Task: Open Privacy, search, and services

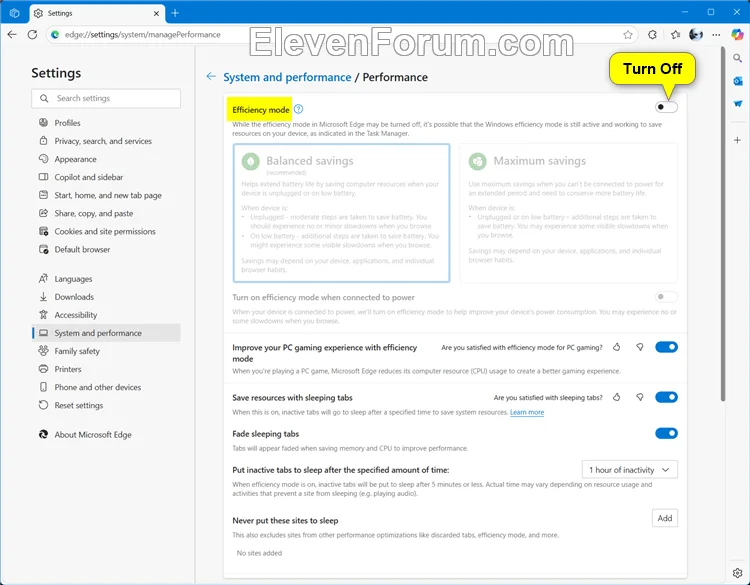Action: tap(106, 141)
